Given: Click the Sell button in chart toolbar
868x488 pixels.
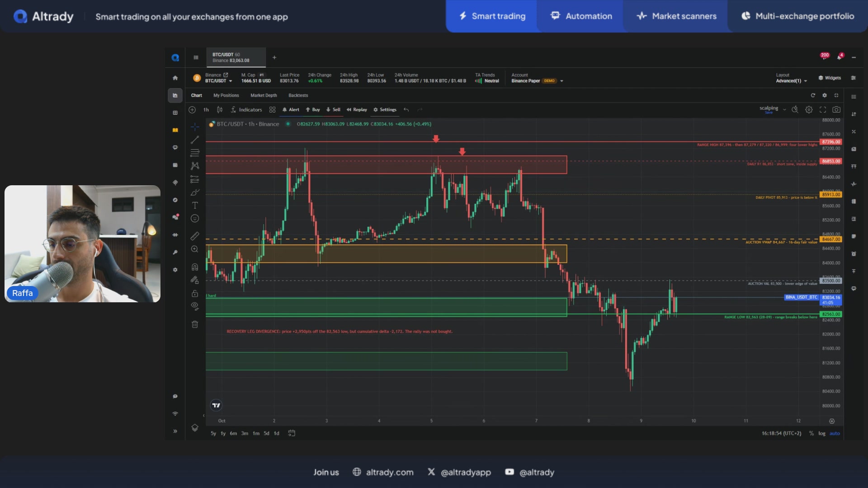Looking at the screenshot, I should tap(333, 109).
